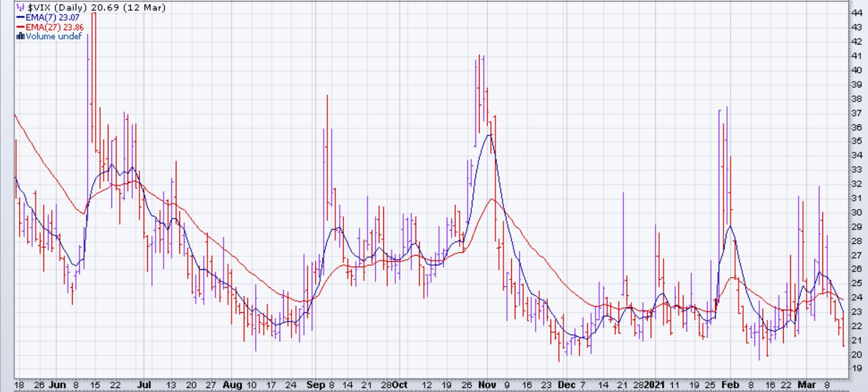
Task: Click the Nov label on date axis
Action: 487,385
